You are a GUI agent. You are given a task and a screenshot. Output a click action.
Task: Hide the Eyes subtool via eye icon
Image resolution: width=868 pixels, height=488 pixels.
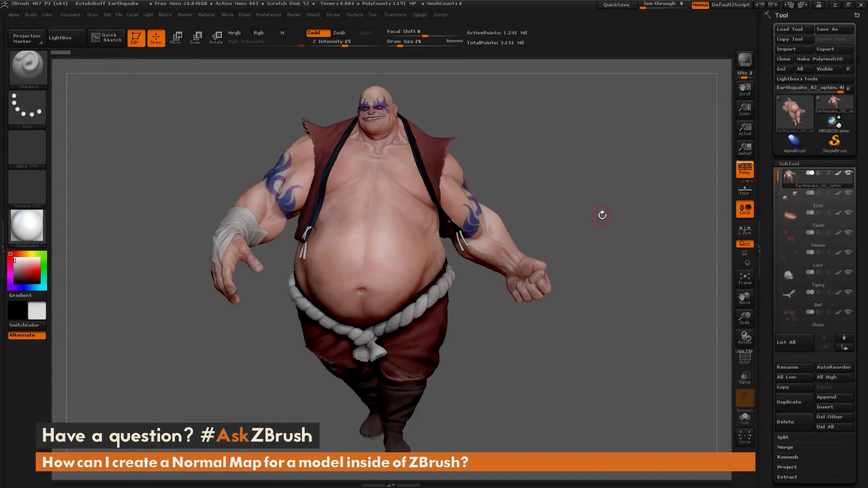(848, 193)
